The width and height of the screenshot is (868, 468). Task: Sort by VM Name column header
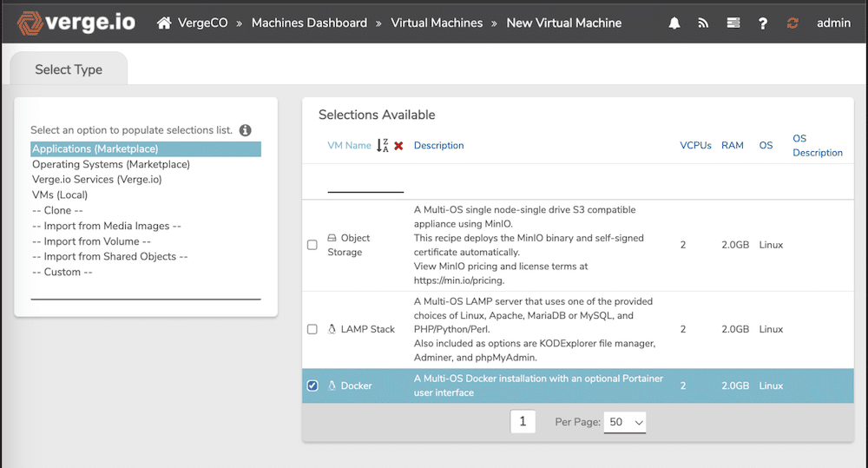[x=349, y=146]
